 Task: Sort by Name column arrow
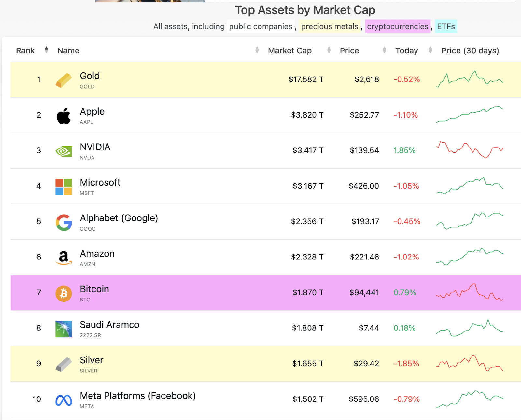[x=257, y=50]
